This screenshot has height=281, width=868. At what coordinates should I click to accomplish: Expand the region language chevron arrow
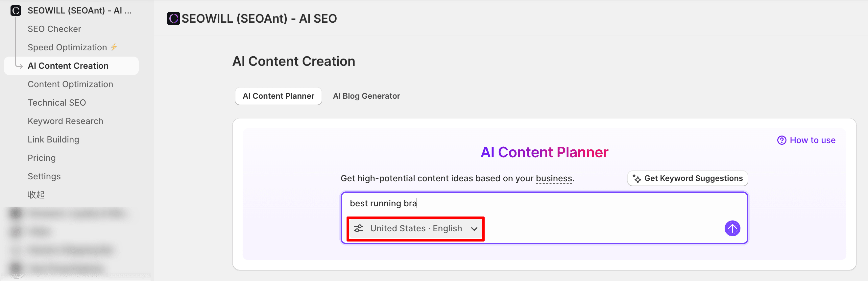pos(474,229)
